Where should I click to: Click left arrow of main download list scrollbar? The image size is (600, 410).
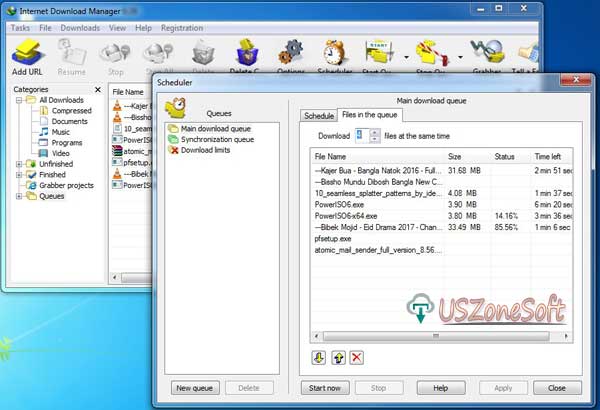click(x=114, y=277)
